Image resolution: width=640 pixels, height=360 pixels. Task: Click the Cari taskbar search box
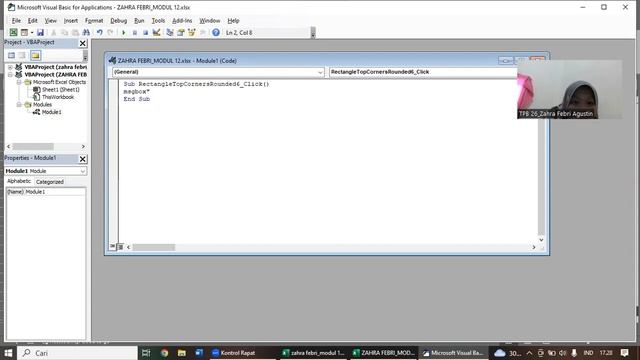78,353
